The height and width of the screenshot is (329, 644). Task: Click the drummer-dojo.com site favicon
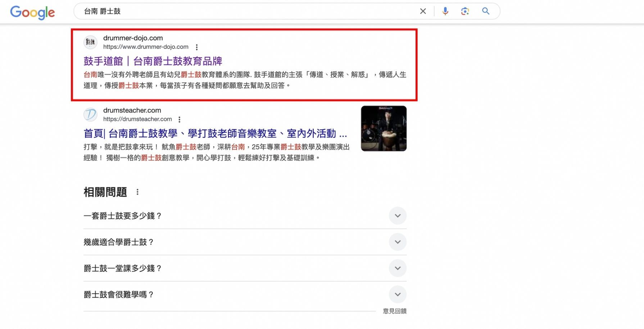pyautogui.click(x=90, y=42)
